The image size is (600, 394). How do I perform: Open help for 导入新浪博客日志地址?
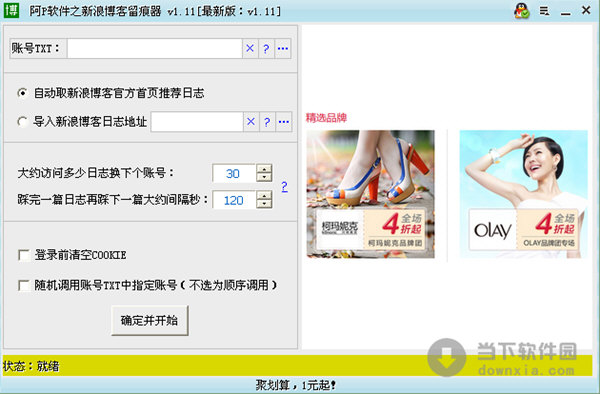267,122
